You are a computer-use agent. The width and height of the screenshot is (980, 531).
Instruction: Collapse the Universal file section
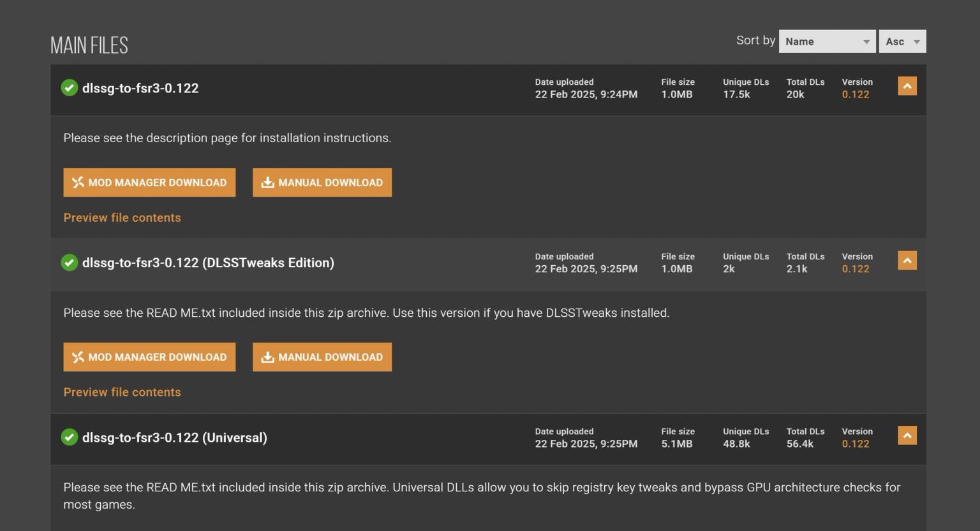pos(907,435)
